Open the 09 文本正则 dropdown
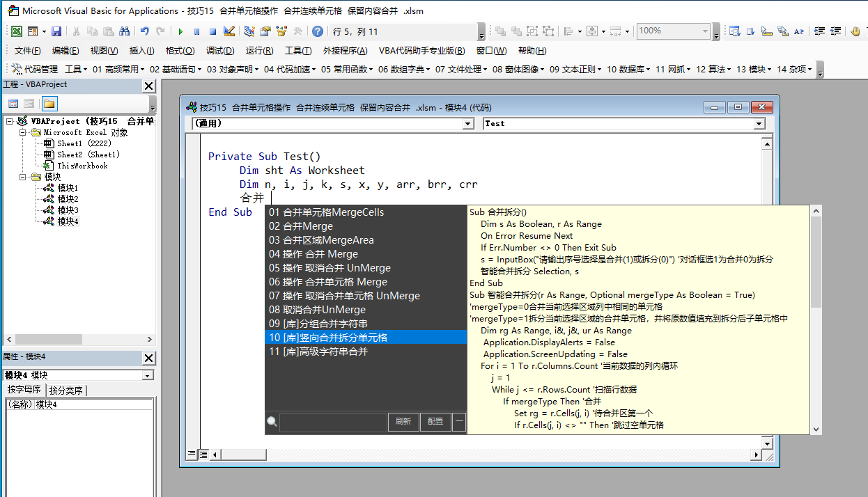Image resolution: width=868 pixels, height=497 pixels. (576, 69)
